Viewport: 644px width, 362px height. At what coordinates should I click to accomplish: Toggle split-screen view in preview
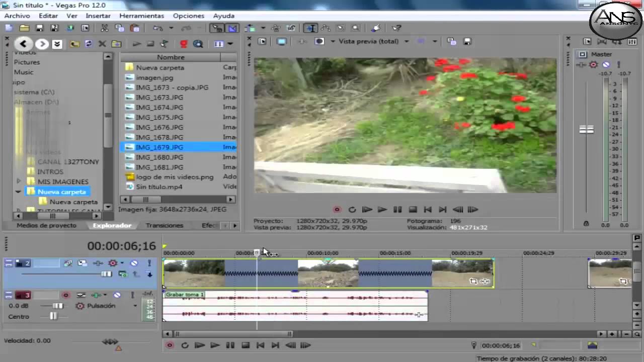pyautogui.click(x=319, y=41)
